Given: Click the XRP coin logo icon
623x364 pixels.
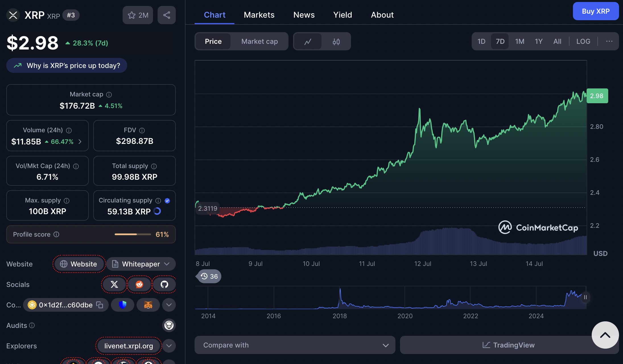Looking at the screenshot, I should 13,15.
